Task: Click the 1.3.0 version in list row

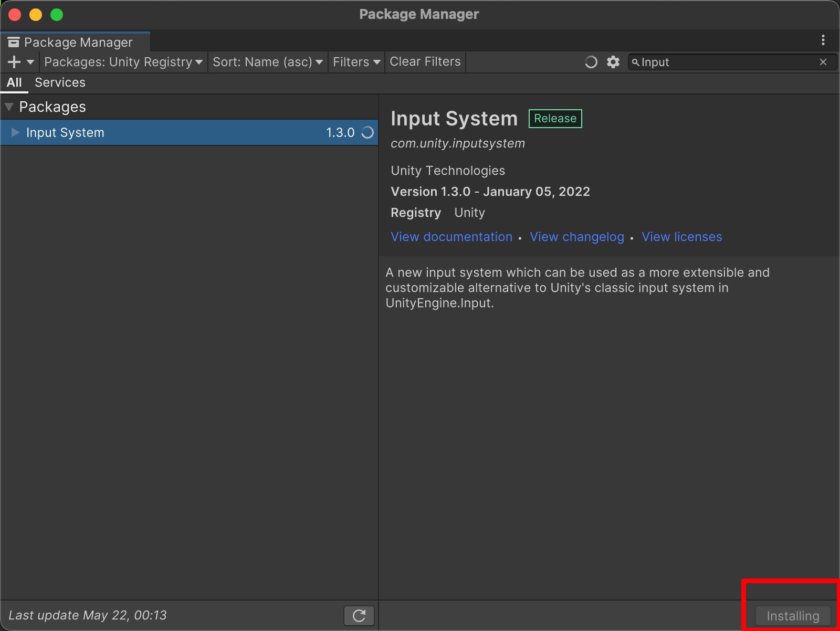Action: [340, 132]
